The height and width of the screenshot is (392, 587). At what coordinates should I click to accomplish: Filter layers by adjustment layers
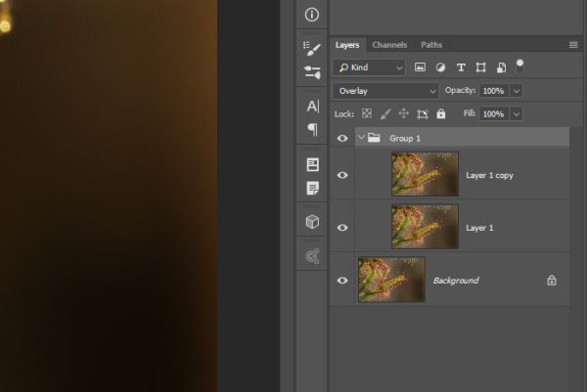[x=440, y=67]
